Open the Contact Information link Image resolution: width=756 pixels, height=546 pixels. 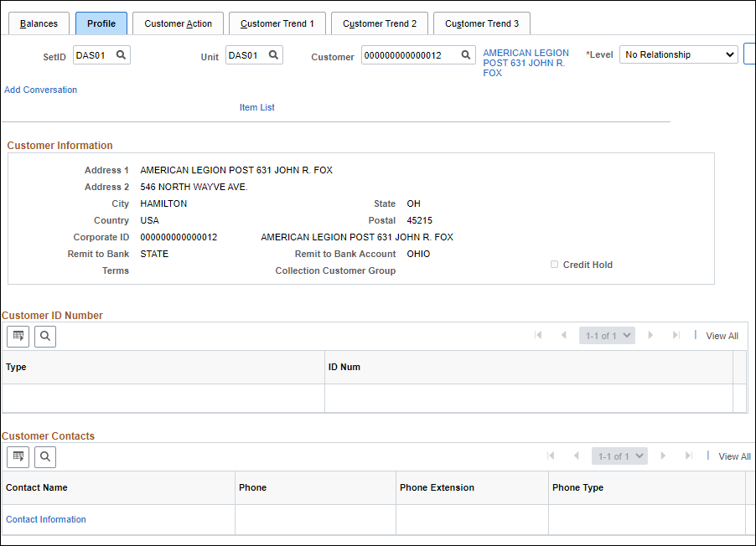[x=46, y=519]
